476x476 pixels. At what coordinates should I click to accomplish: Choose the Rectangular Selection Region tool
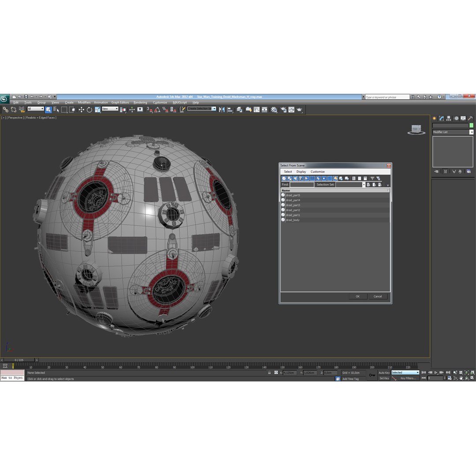pyautogui.click(x=64, y=110)
